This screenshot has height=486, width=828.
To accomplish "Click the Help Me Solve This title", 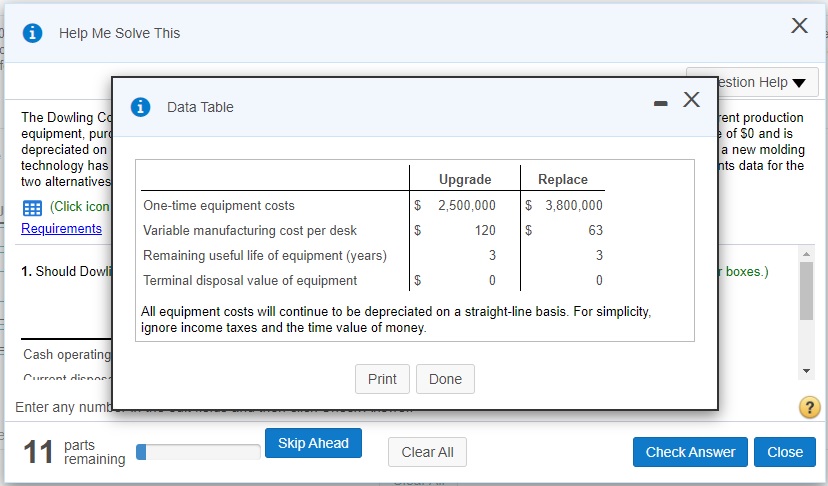I will 119,33.
